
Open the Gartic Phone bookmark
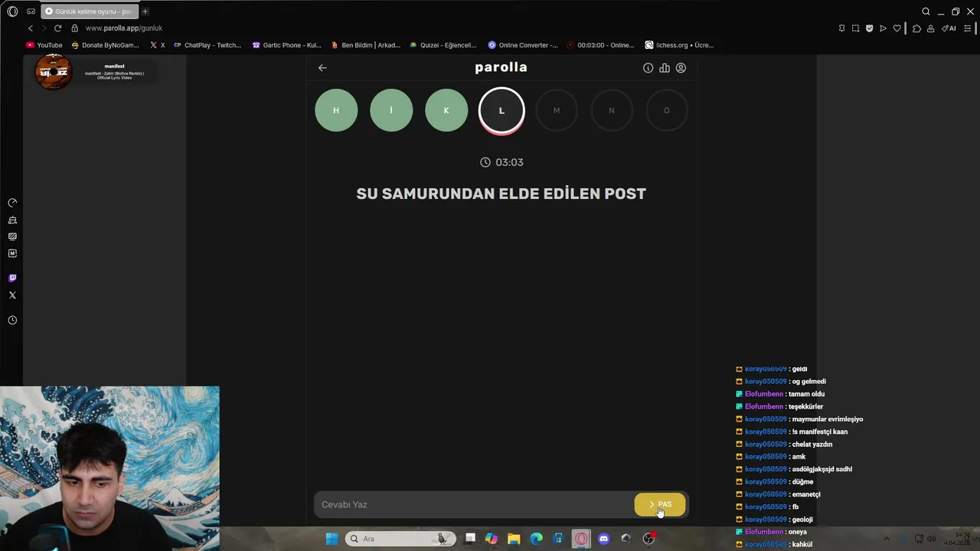pos(287,45)
